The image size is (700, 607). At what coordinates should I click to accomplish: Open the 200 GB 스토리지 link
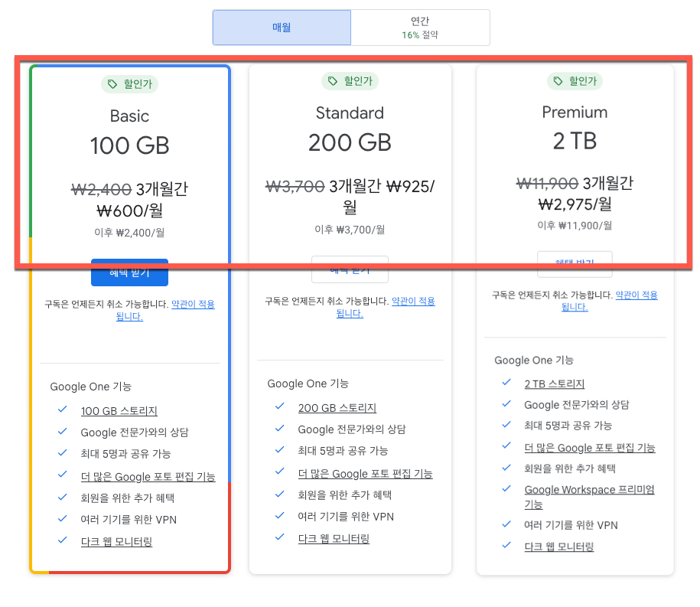337,408
